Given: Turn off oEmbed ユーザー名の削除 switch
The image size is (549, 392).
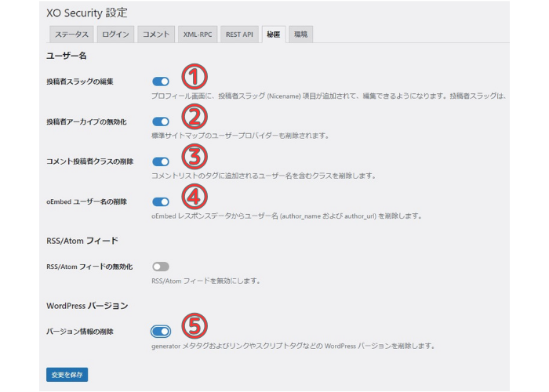Looking at the screenshot, I should point(161,202).
